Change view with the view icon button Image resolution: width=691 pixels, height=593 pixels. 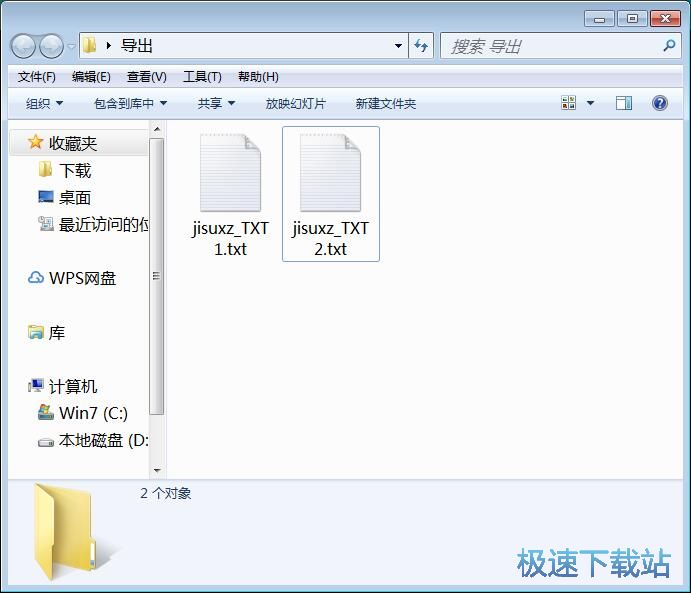[568, 104]
